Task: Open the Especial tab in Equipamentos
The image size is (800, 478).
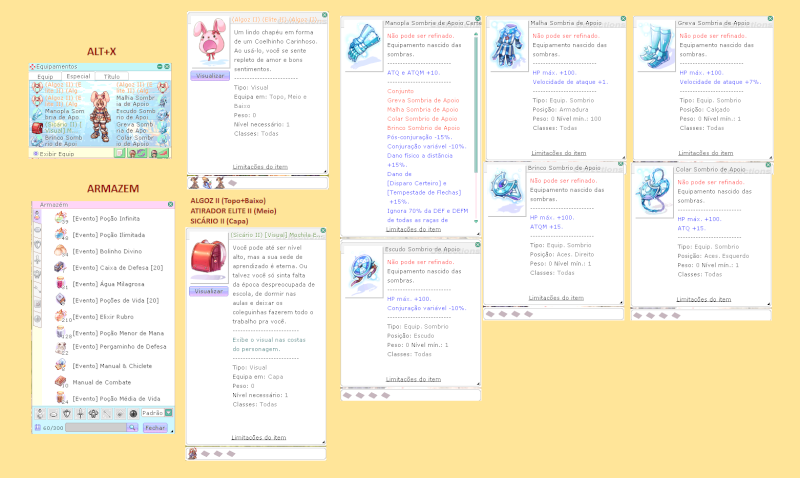Action: coord(78,77)
